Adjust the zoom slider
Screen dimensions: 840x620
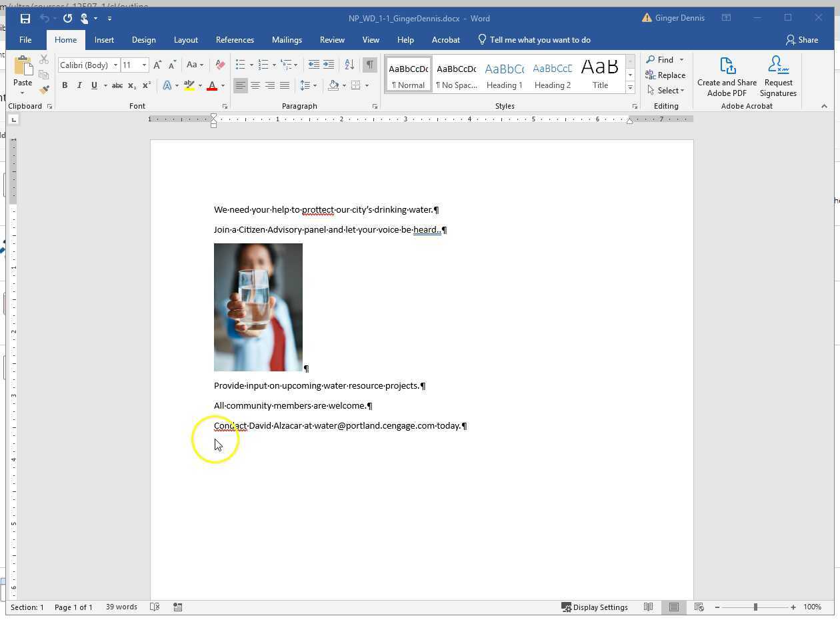[x=755, y=607]
